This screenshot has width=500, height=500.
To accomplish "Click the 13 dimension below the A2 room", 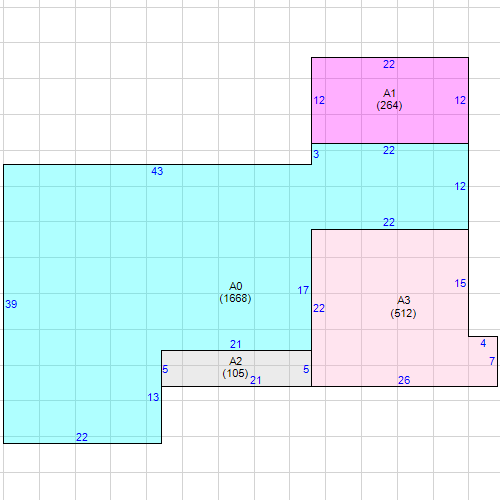I will click(x=153, y=397).
